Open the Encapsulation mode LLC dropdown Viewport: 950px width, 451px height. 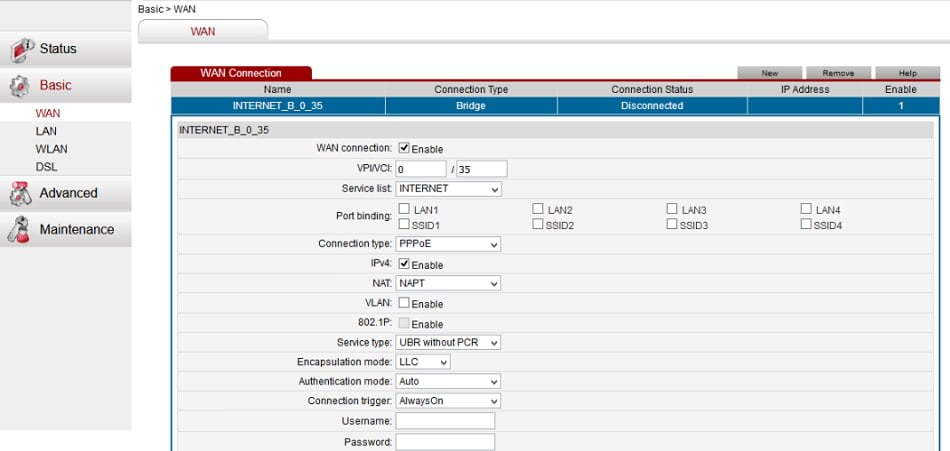(423, 362)
